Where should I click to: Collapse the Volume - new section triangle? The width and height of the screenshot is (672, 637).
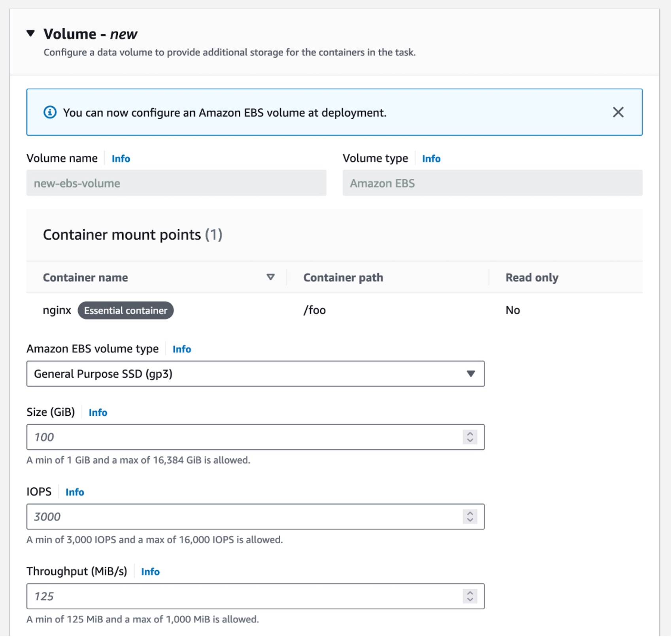click(x=31, y=34)
